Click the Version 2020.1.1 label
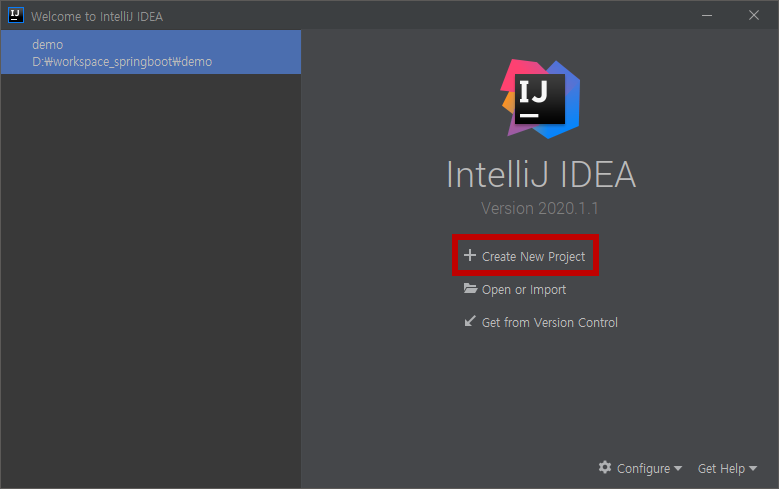Image resolution: width=779 pixels, height=489 pixels. (540, 208)
